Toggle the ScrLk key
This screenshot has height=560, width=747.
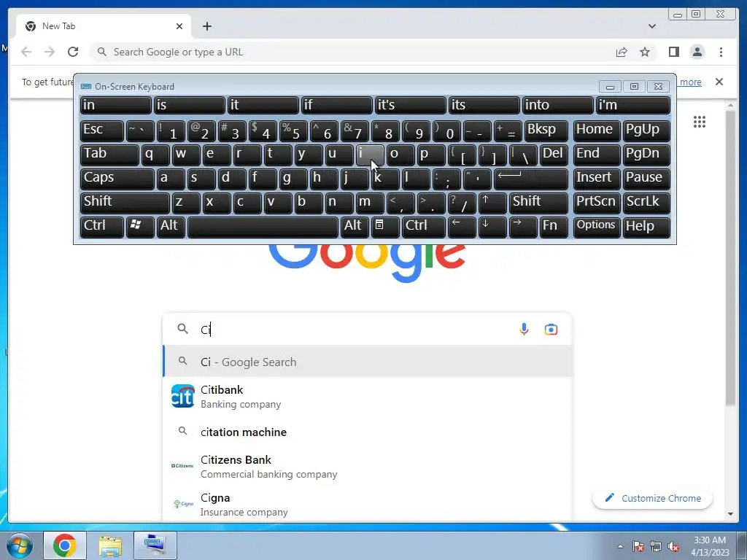[x=646, y=203]
